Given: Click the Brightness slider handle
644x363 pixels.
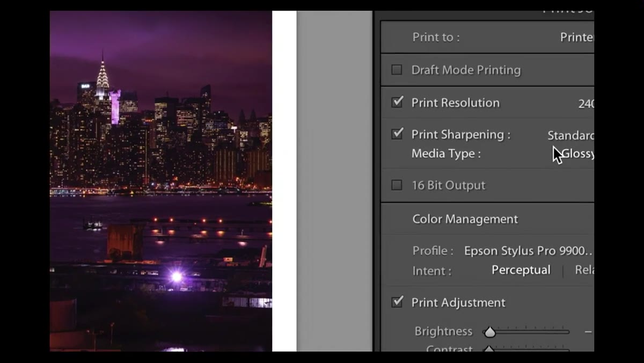Looking at the screenshot, I should (x=489, y=332).
